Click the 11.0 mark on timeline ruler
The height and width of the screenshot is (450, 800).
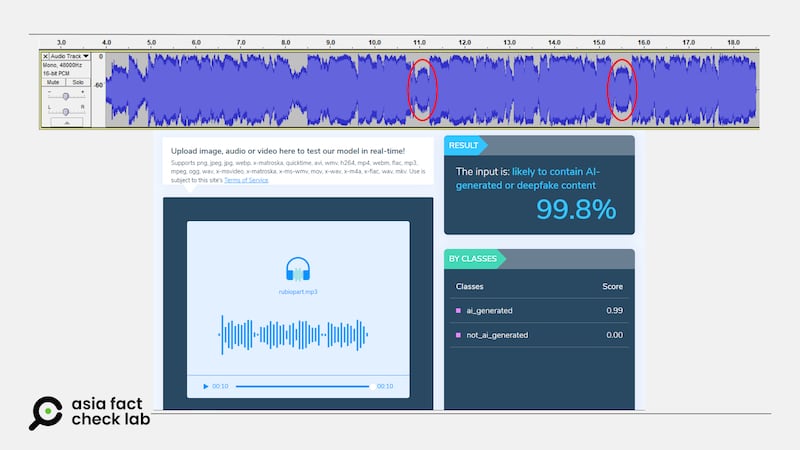pyautogui.click(x=420, y=43)
